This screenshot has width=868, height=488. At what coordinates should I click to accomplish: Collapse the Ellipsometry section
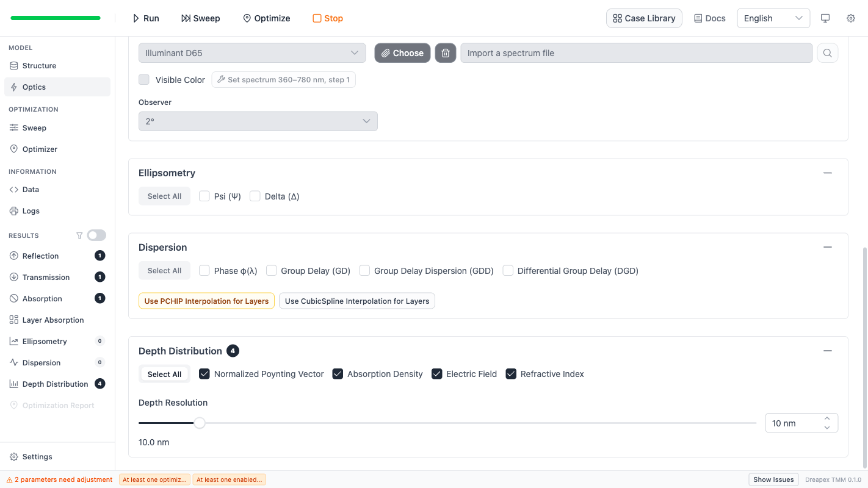pos(827,173)
